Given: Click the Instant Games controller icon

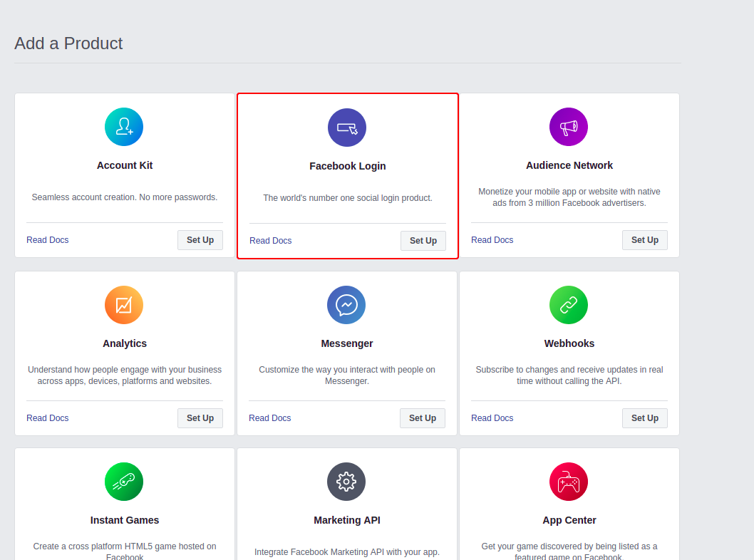Looking at the screenshot, I should pos(124,482).
